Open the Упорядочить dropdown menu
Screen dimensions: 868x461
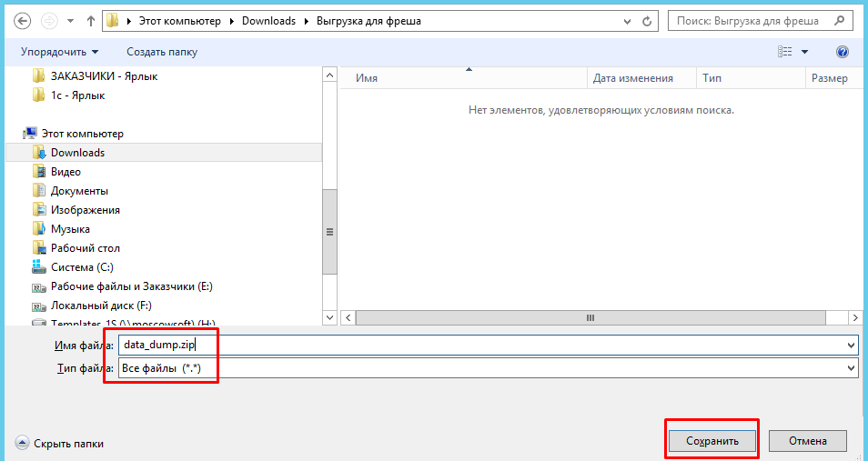[59, 52]
